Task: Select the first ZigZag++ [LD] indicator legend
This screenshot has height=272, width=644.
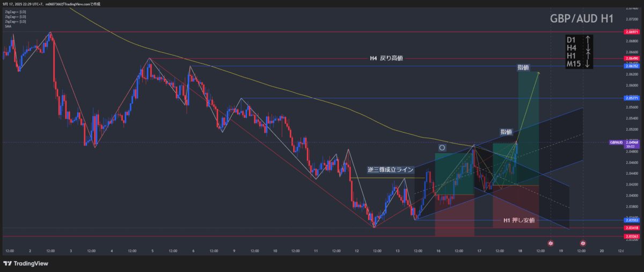Action: (x=15, y=11)
